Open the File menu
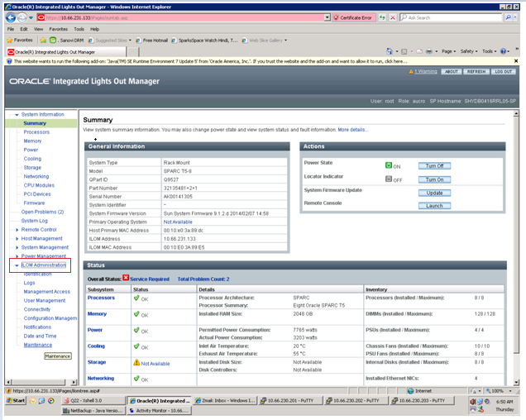The image size is (526, 420). click(11, 29)
